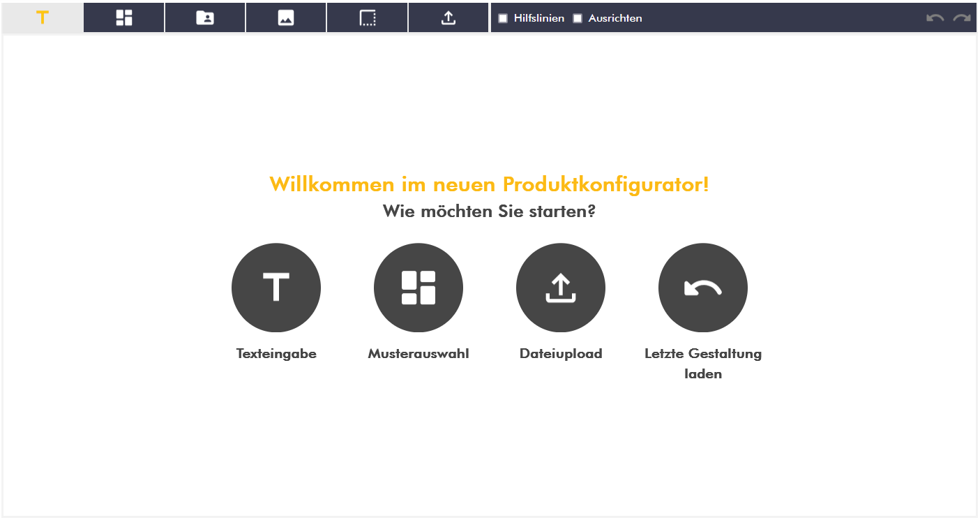Click the grid icon in the Musterauswahl circle

pos(419,287)
